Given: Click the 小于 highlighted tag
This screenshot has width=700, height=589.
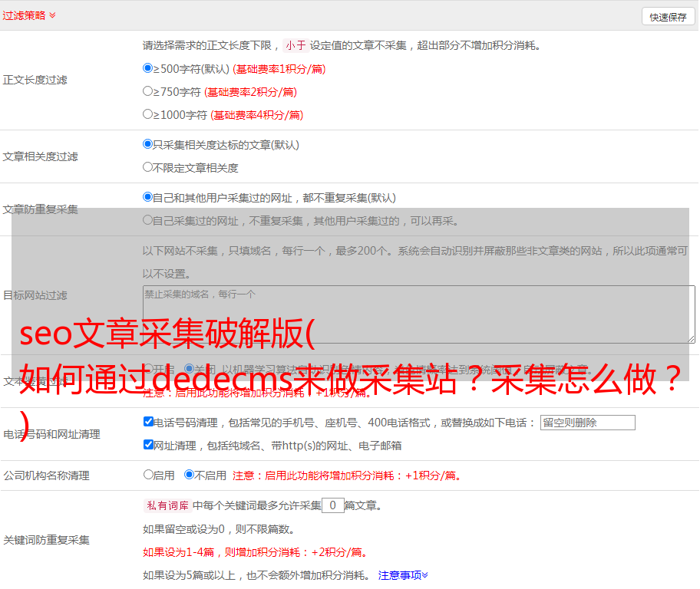Looking at the screenshot, I should [296, 45].
